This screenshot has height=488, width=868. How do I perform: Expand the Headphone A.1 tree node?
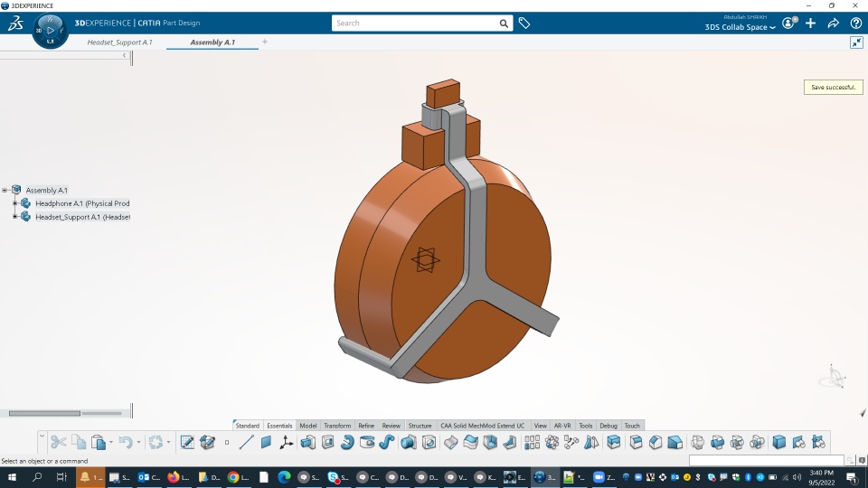[15, 203]
